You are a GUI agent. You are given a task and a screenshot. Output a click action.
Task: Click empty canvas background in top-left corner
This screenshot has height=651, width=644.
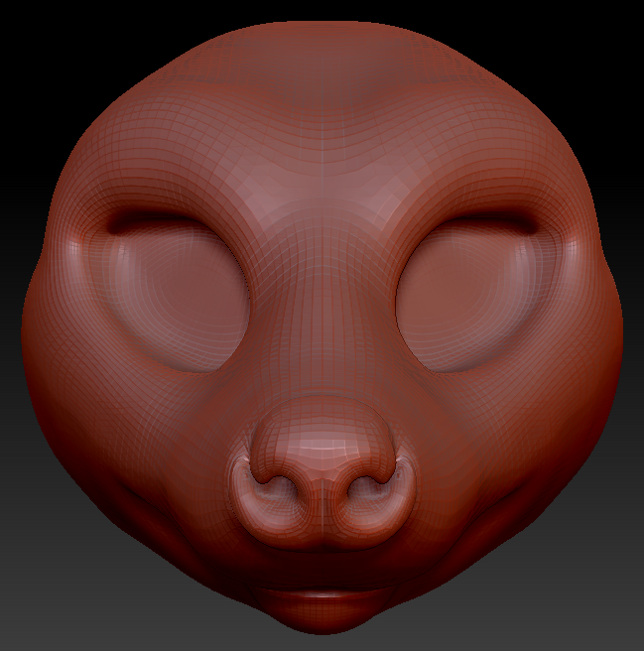(x=30, y=30)
